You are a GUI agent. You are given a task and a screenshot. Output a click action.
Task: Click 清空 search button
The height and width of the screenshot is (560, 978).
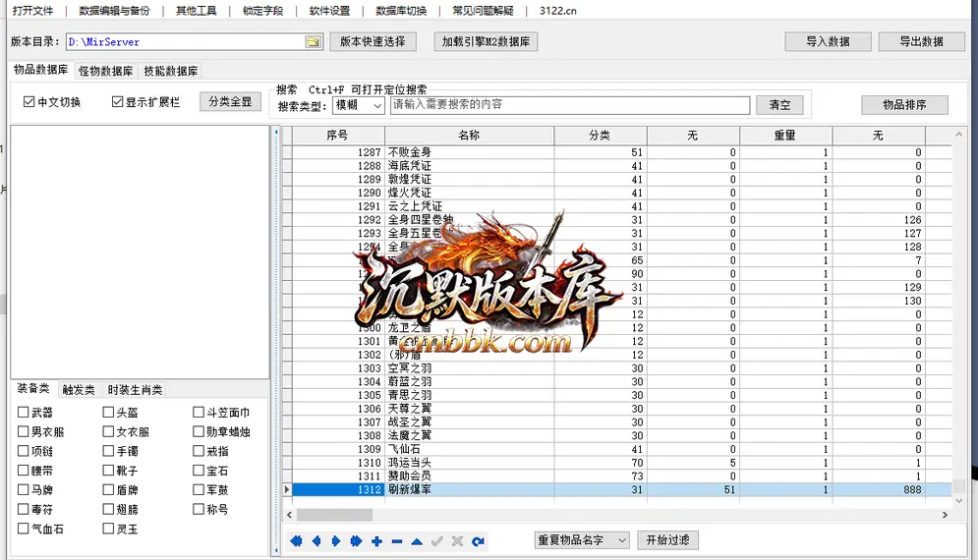point(779,105)
